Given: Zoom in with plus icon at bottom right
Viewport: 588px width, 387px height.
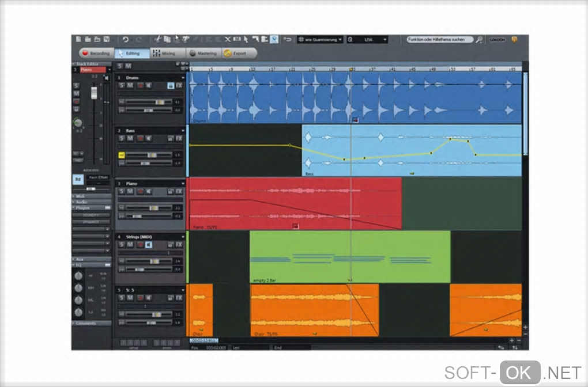Looking at the screenshot, I should click(511, 340).
